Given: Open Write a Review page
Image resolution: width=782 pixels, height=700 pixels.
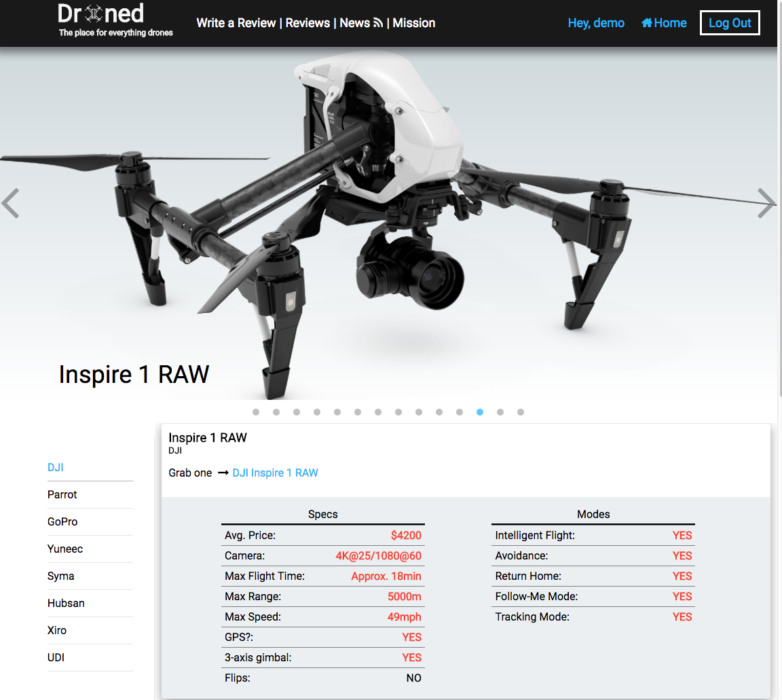Looking at the screenshot, I should (x=236, y=23).
